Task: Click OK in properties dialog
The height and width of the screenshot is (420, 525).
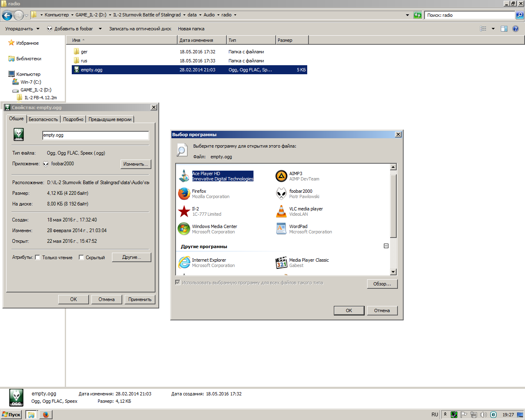Action: [x=73, y=299]
